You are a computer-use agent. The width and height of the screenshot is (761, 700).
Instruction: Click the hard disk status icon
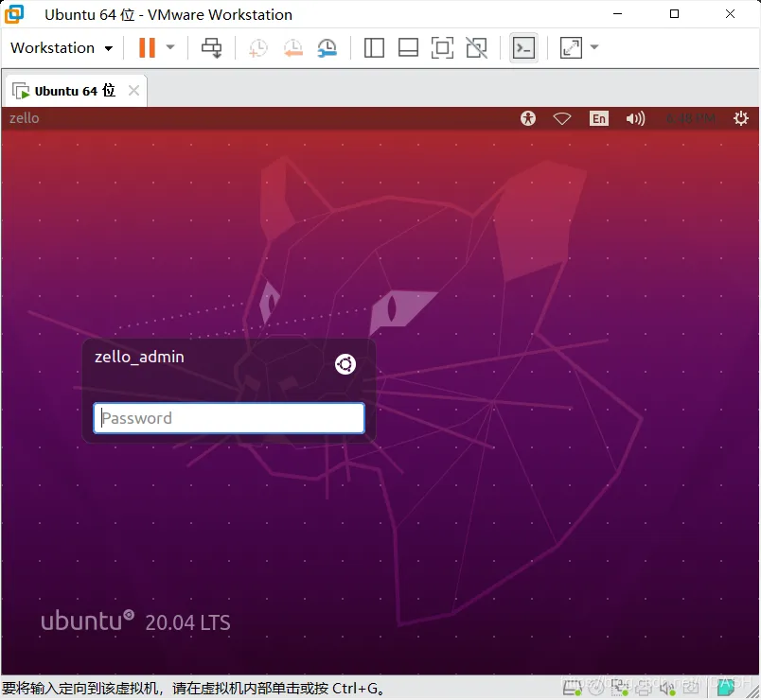(573, 687)
